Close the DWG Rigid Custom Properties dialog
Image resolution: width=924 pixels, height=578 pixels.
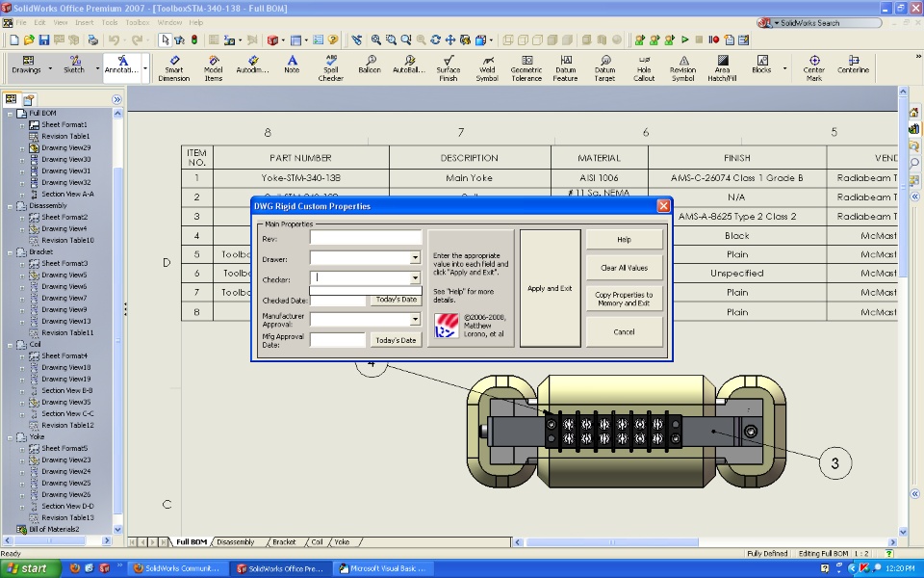point(663,206)
